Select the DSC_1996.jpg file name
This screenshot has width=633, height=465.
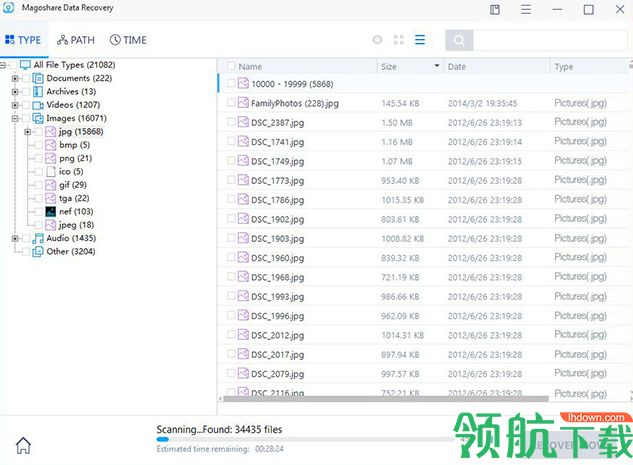coord(277,316)
